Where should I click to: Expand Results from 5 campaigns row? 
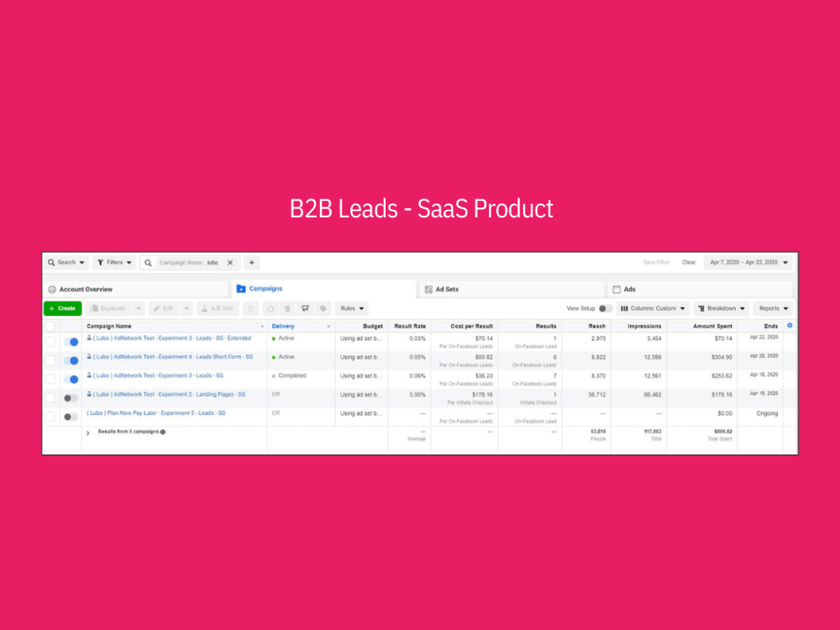(x=88, y=433)
